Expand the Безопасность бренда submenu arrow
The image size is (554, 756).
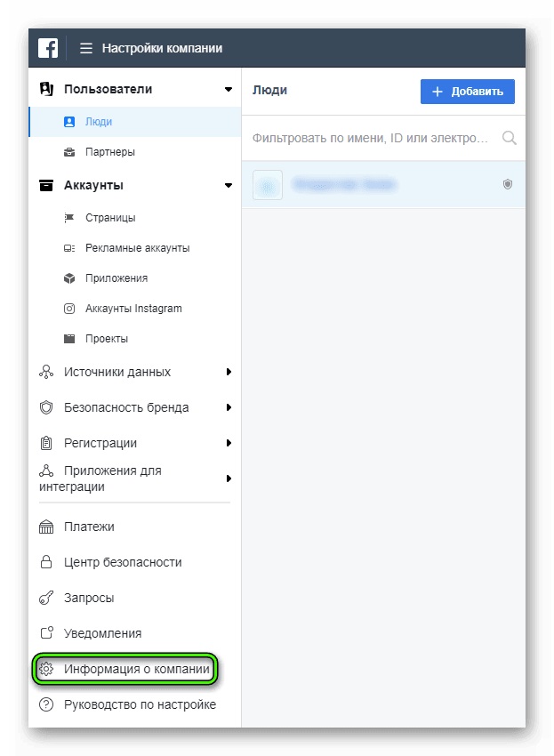tap(229, 407)
